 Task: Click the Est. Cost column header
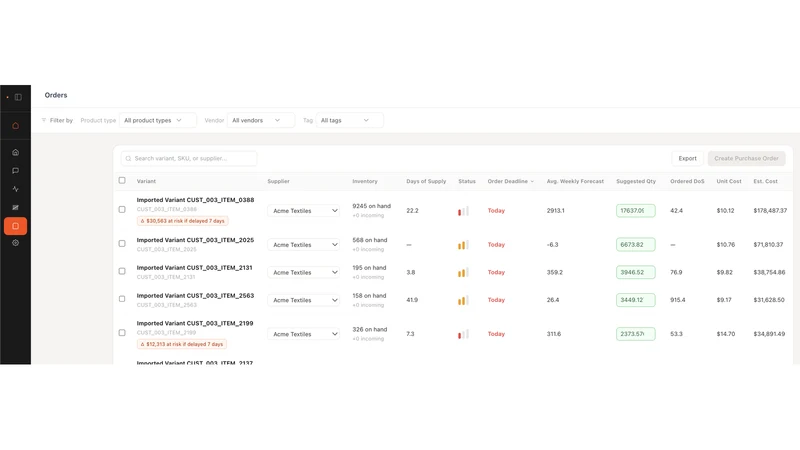tap(765, 181)
